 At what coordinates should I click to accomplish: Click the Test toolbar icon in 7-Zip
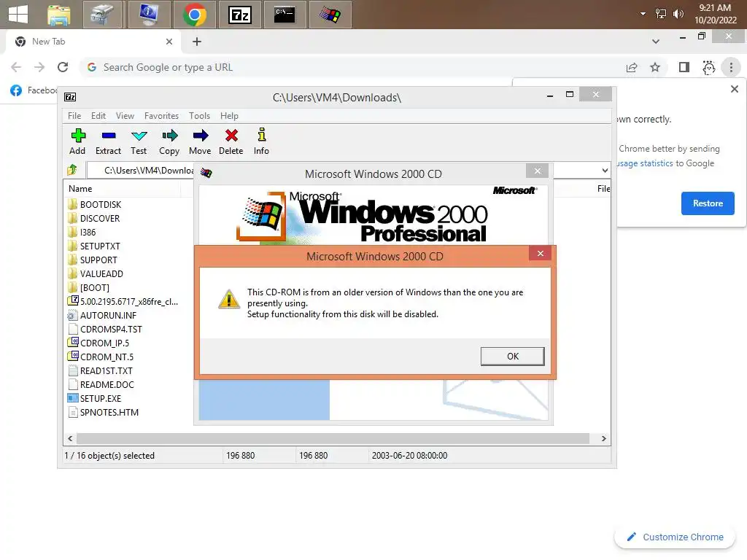[x=139, y=141]
